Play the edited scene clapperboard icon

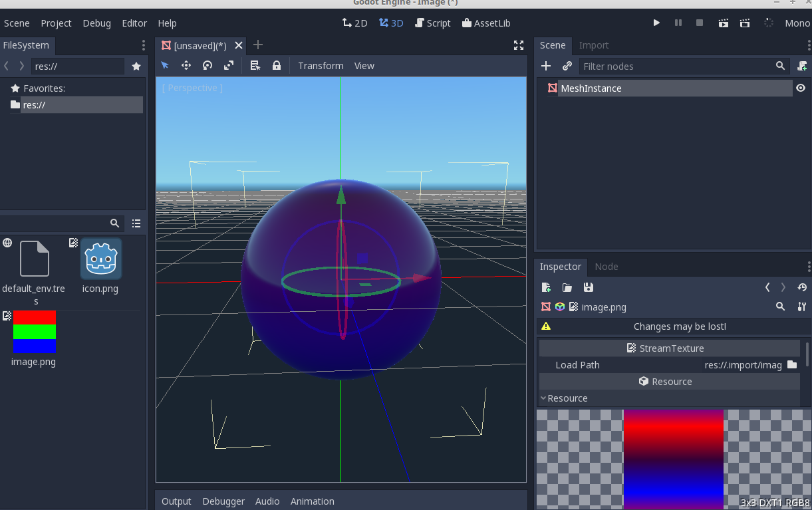(x=724, y=23)
